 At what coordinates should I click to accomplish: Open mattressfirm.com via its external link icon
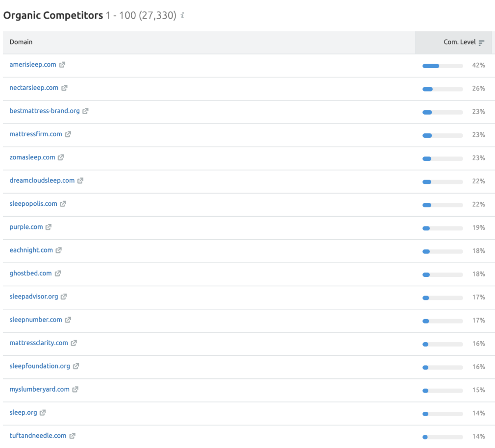coord(69,134)
